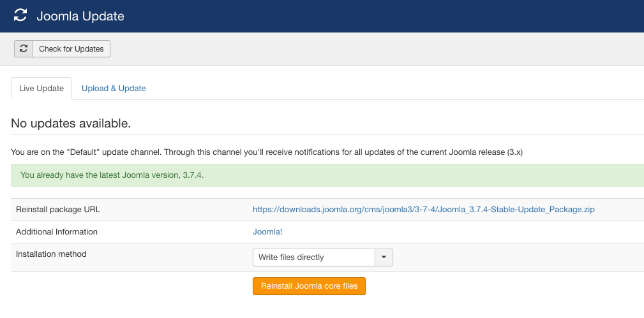The height and width of the screenshot is (318, 644).
Task: Click the Installation method label
Action: 51,254
